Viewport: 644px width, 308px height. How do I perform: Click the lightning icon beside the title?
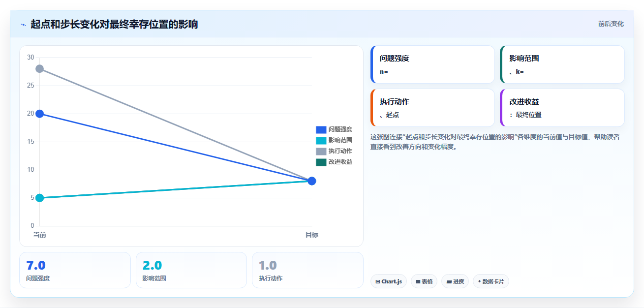pyautogui.click(x=24, y=24)
